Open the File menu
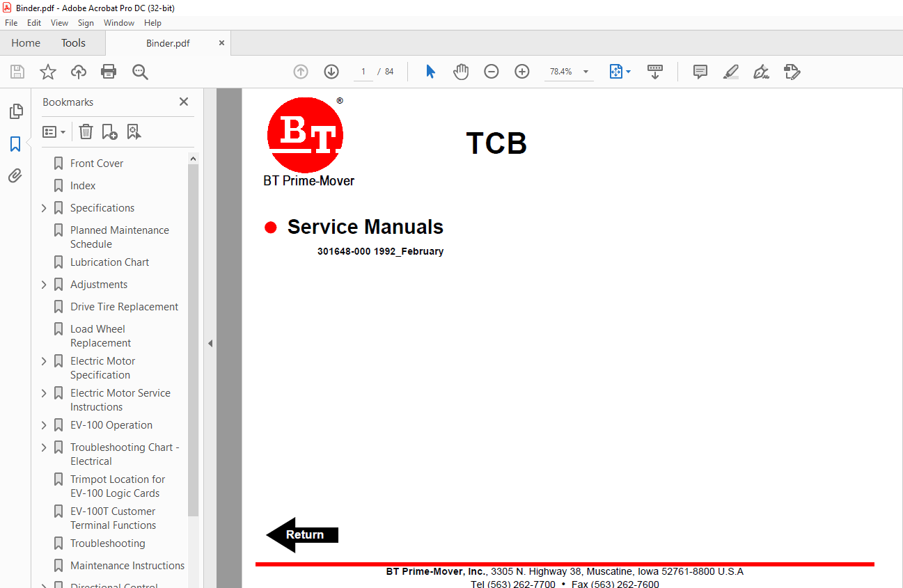The height and width of the screenshot is (588, 903). 11,23
